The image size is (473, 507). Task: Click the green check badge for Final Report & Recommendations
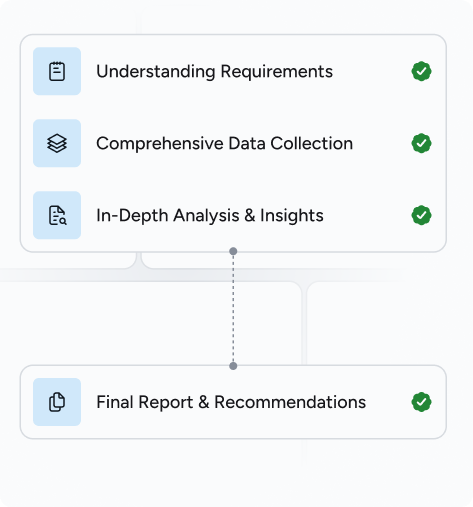pyautogui.click(x=421, y=402)
